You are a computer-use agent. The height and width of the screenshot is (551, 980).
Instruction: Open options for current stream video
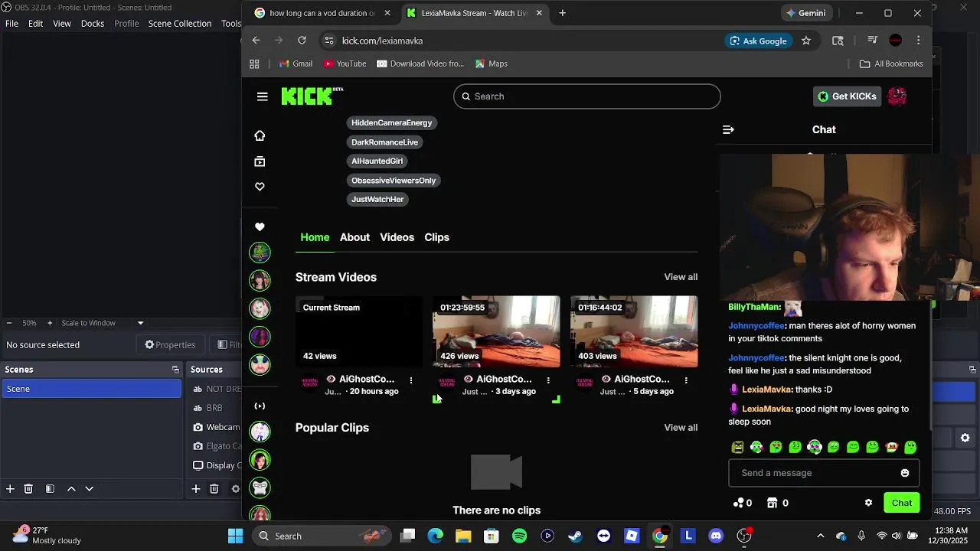coord(411,380)
